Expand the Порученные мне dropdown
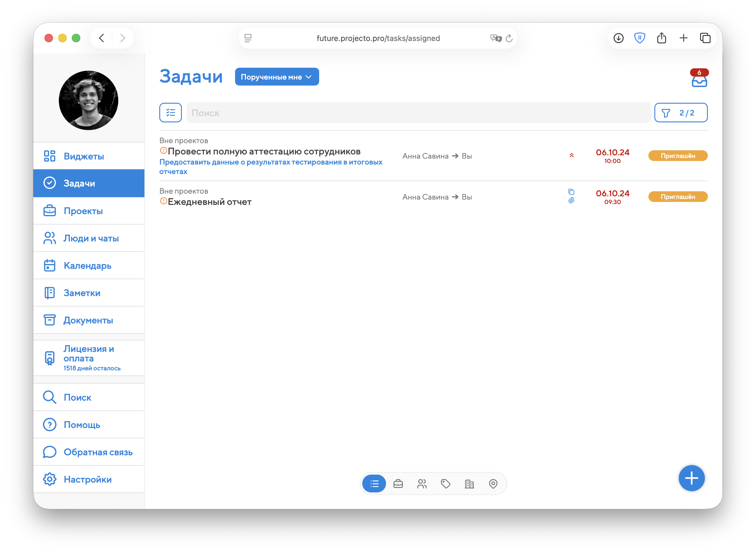The width and height of the screenshot is (756, 553). pos(277,77)
